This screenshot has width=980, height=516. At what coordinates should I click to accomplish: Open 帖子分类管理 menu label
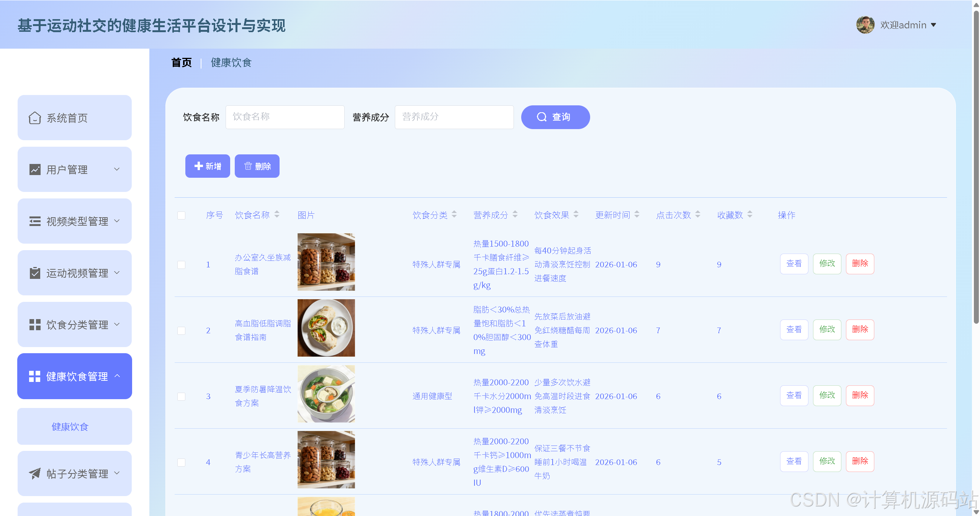[77, 474]
